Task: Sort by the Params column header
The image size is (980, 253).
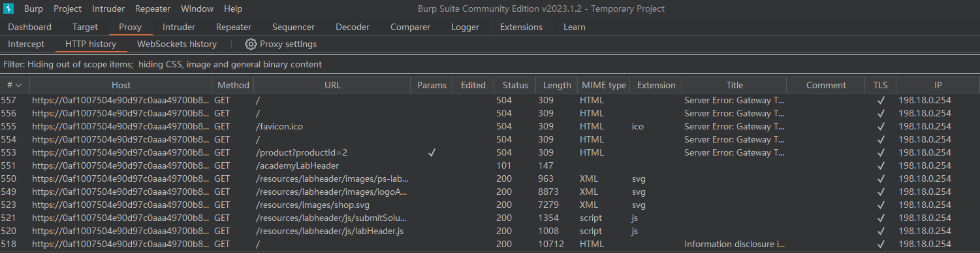Action: tap(432, 85)
